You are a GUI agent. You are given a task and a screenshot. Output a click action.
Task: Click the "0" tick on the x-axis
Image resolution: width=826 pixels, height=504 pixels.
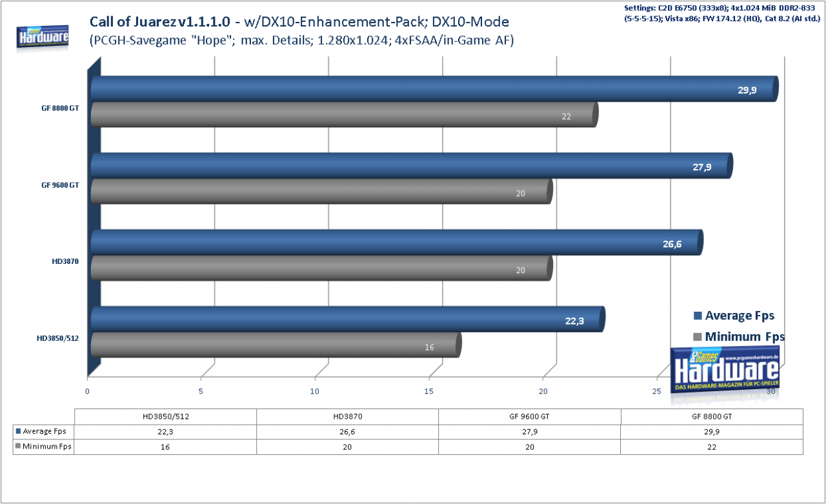pyautogui.click(x=88, y=392)
